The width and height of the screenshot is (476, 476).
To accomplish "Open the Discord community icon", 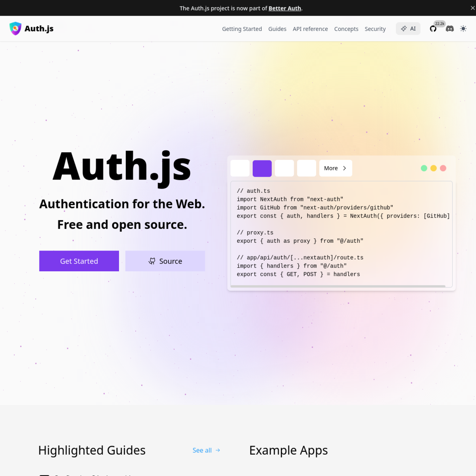I will pyautogui.click(x=449, y=29).
